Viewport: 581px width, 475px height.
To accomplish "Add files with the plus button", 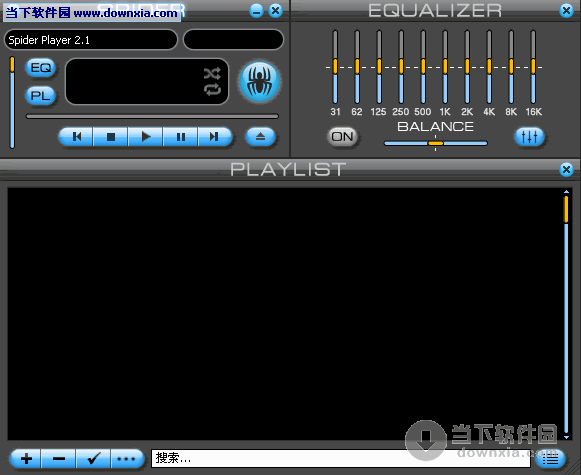I will click(26, 459).
